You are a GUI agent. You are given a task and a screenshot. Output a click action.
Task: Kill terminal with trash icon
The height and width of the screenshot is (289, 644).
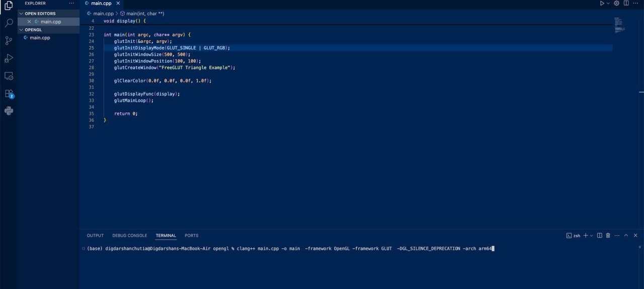click(x=608, y=236)
